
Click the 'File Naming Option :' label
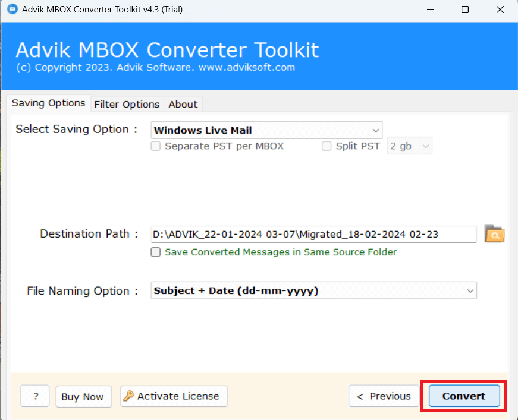[82, 290]
